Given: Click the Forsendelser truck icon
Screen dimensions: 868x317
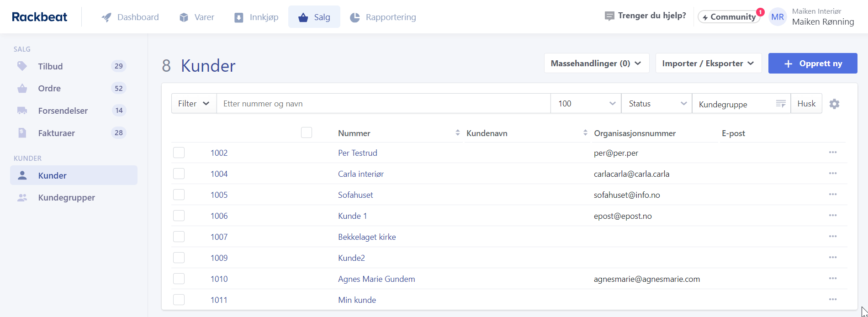Looking at the screenshot, I should pyautogui.click(x=22, y=111).
